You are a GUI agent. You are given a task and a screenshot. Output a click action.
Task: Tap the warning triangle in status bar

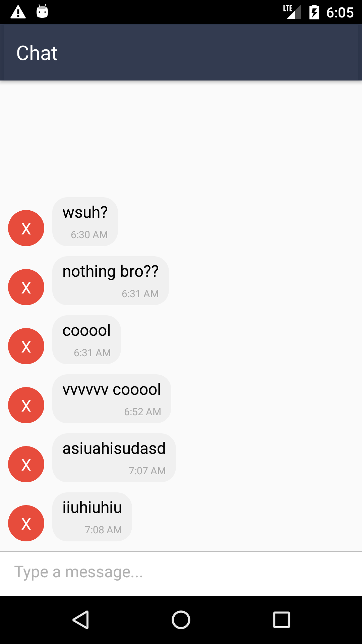point(18,12)
